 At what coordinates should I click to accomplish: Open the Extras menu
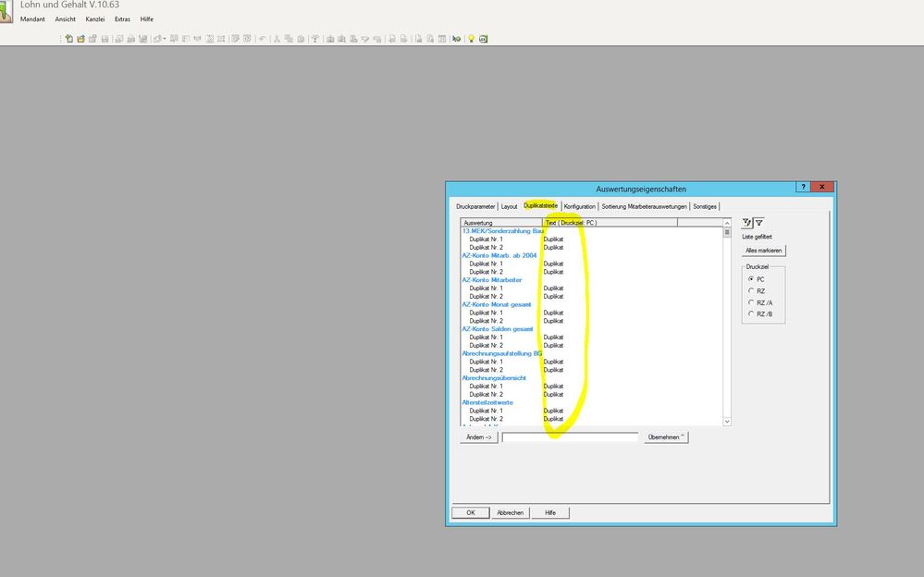coord(122,19)
